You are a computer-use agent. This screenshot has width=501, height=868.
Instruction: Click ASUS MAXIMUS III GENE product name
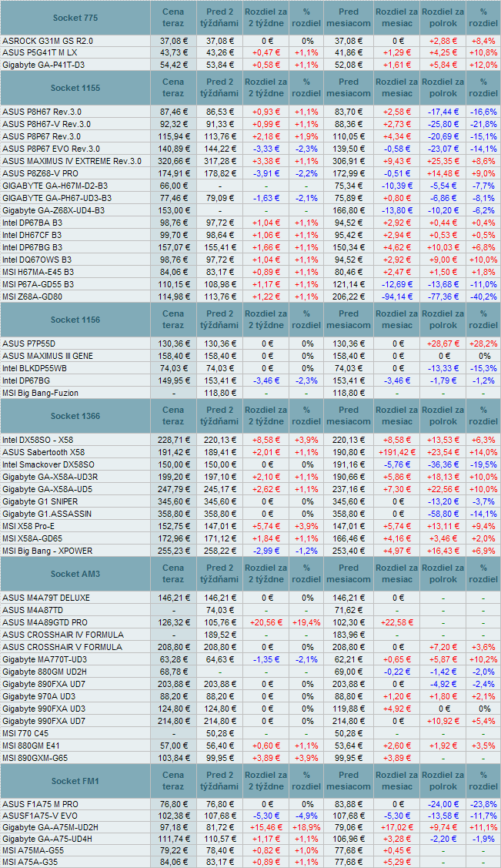48,356
